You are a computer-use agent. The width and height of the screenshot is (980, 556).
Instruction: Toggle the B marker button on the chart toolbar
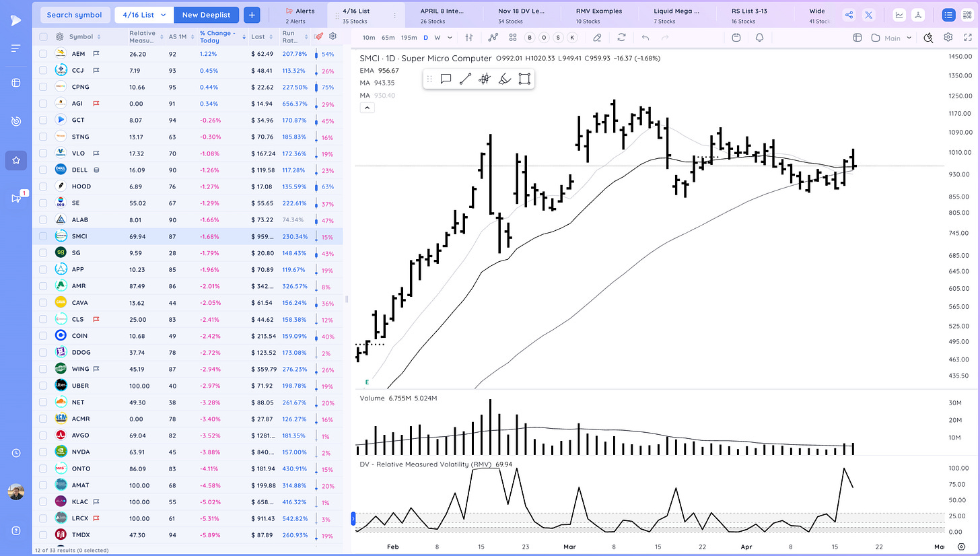tap(529, 38)
